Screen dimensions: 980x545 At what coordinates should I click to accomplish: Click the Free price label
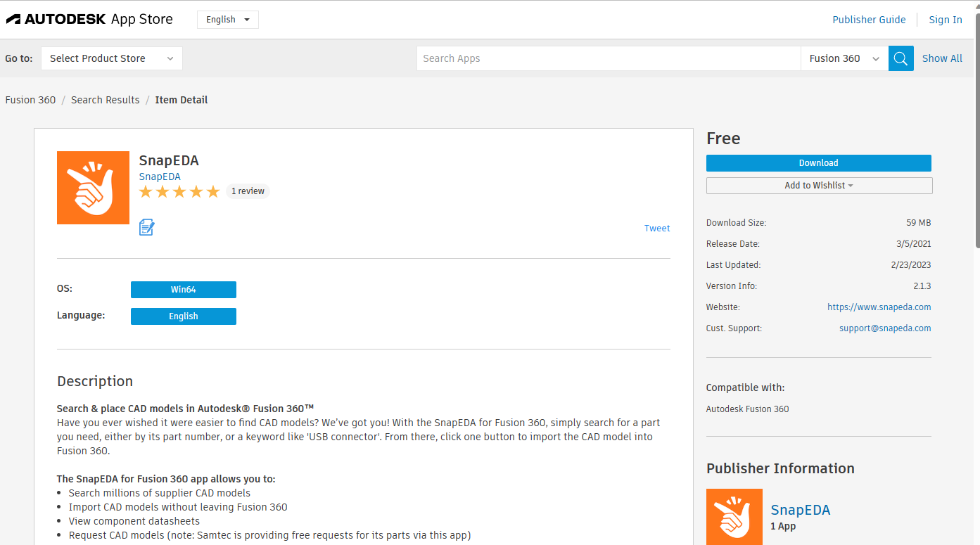(x=723, y=139)
